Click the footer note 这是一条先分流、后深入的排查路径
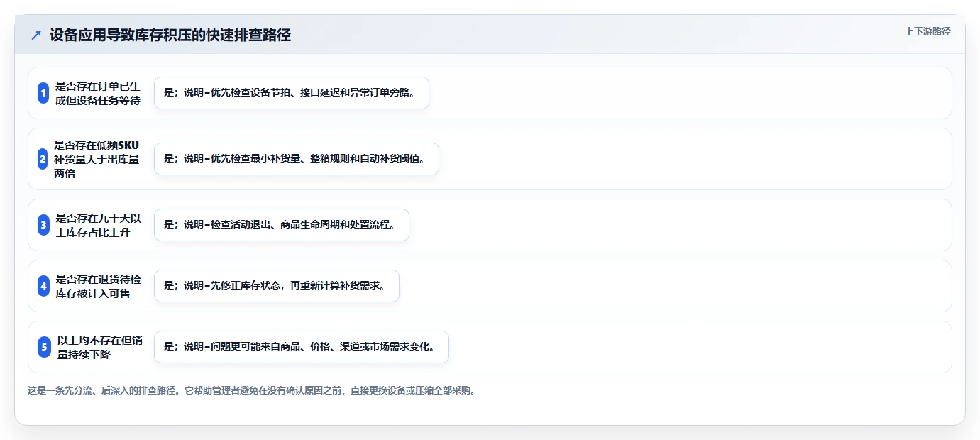This screenshot has width=980, height=440. pos(251,390)
